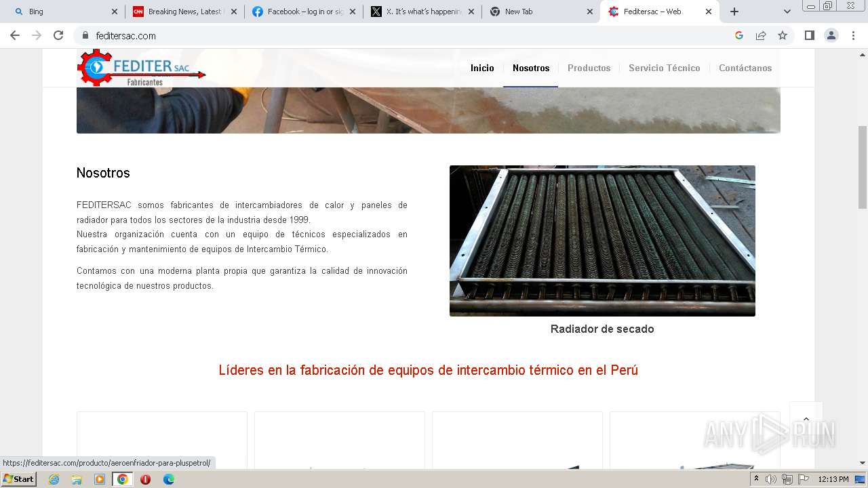This screenshot has height=488, width=868.
Task: Open the Contáctanos menu item
Action: tap(745, 68)
